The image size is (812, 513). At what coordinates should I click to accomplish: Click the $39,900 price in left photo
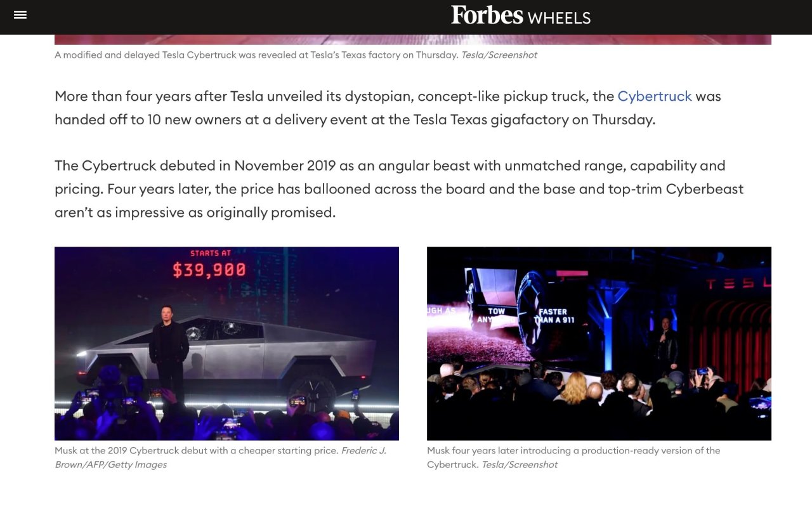[x=209, y=270]
